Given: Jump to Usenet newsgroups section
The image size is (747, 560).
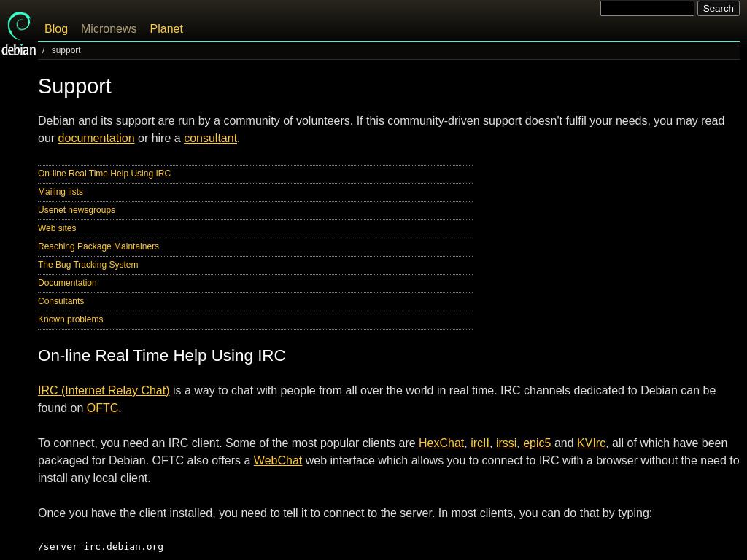Looking at the screenshot, I should coord(77,209).
